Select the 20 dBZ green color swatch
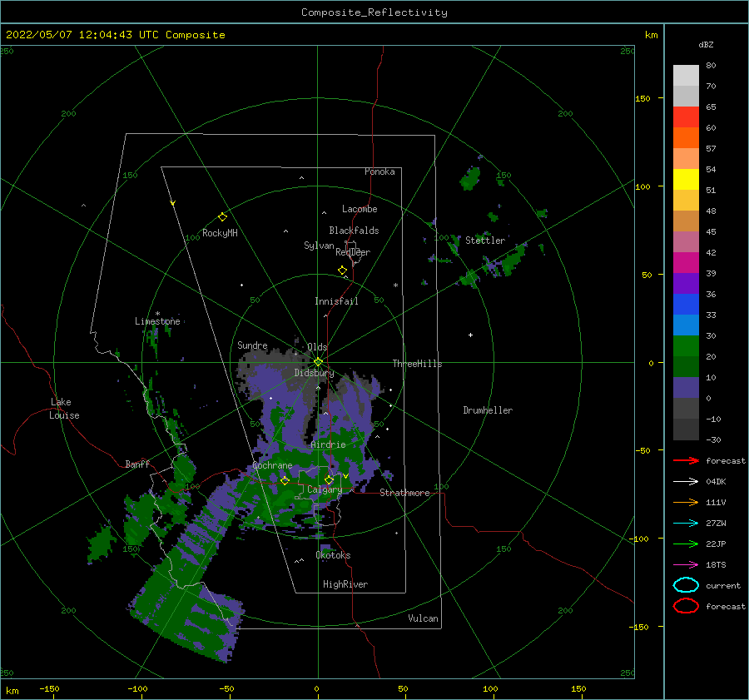Screen dimensions: 749x700 (686, 346)
